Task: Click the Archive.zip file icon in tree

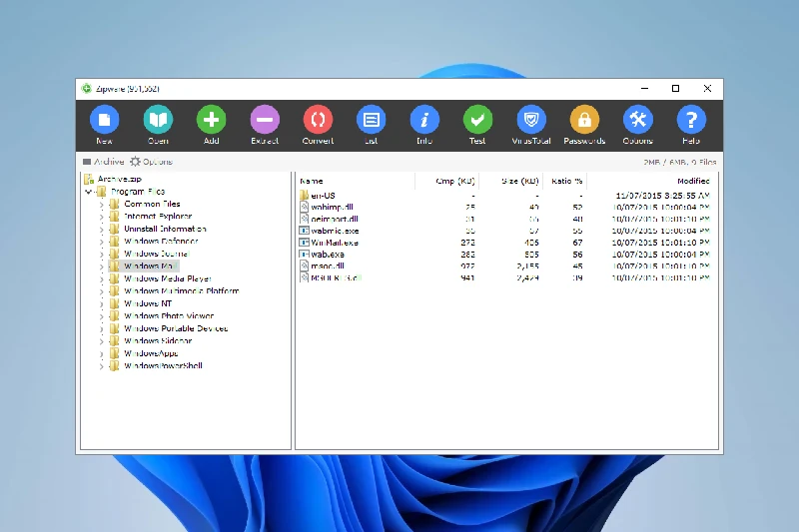Action: [x=89, y=179]
